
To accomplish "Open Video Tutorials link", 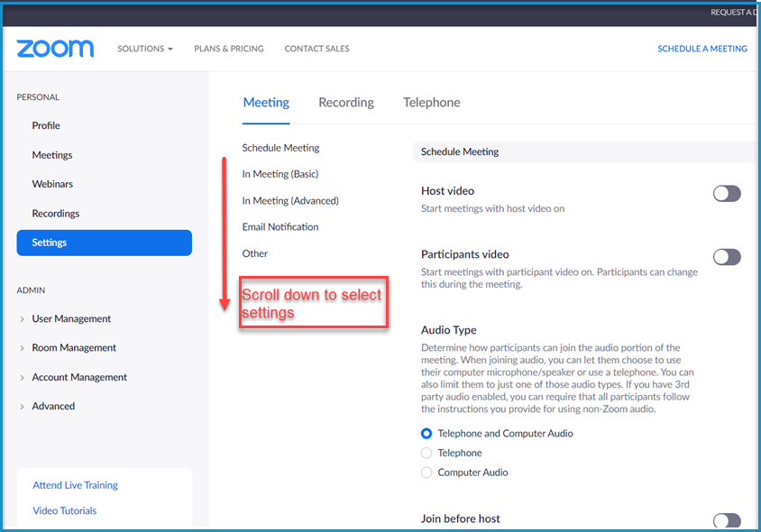I will tap(65, 510).
